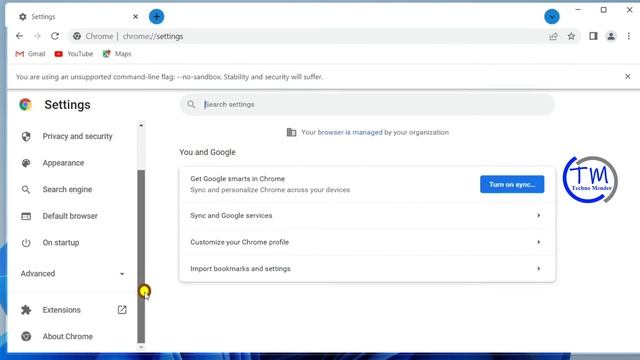Click the sidebar scroll up arrow

pos(141,125)
